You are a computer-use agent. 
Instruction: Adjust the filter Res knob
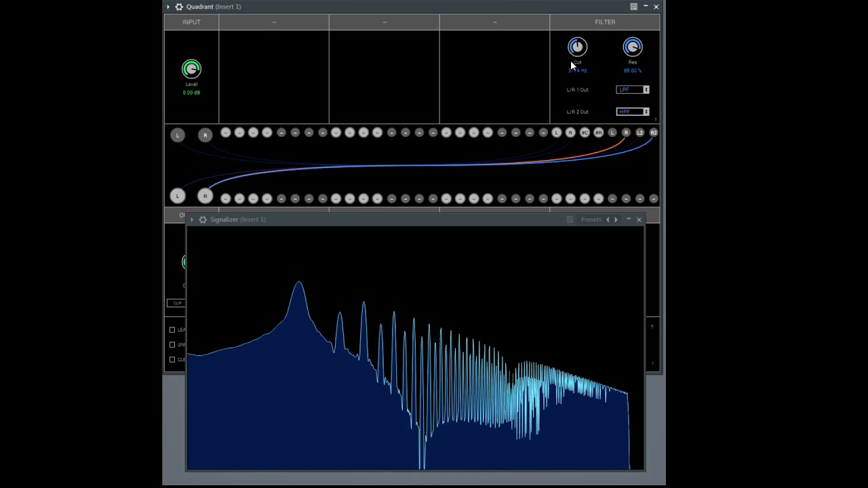click(633, 47)
